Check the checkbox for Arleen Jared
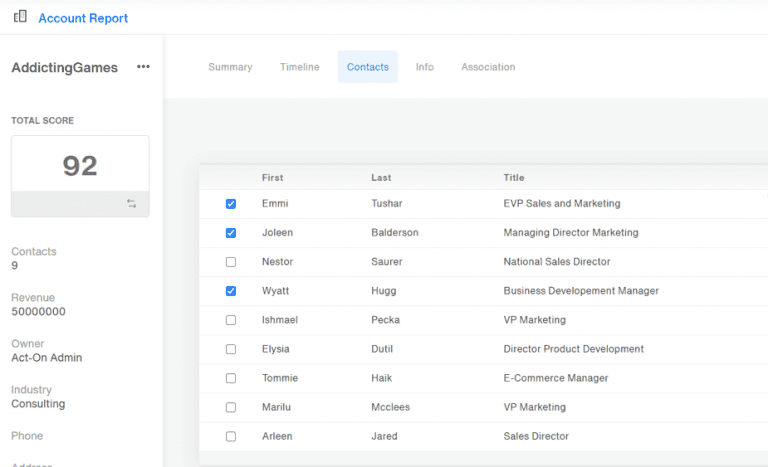This screenshot has height=467, width=768. click(231, 437)
